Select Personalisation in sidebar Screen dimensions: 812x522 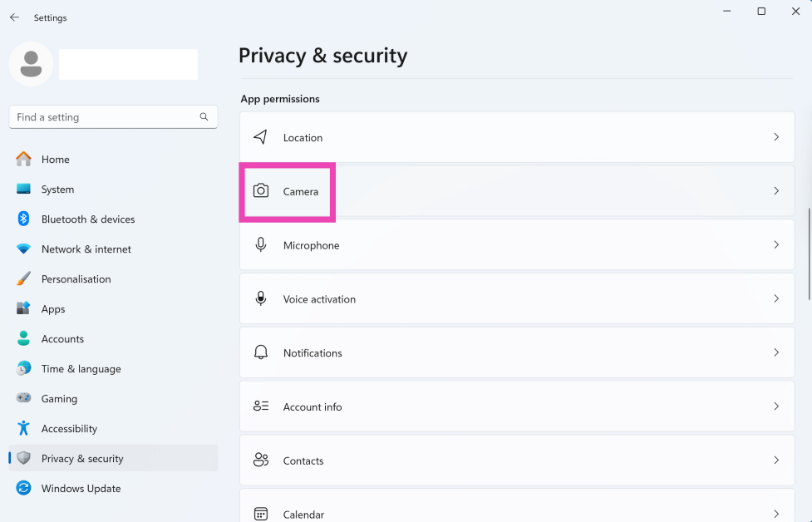(76, 279)
